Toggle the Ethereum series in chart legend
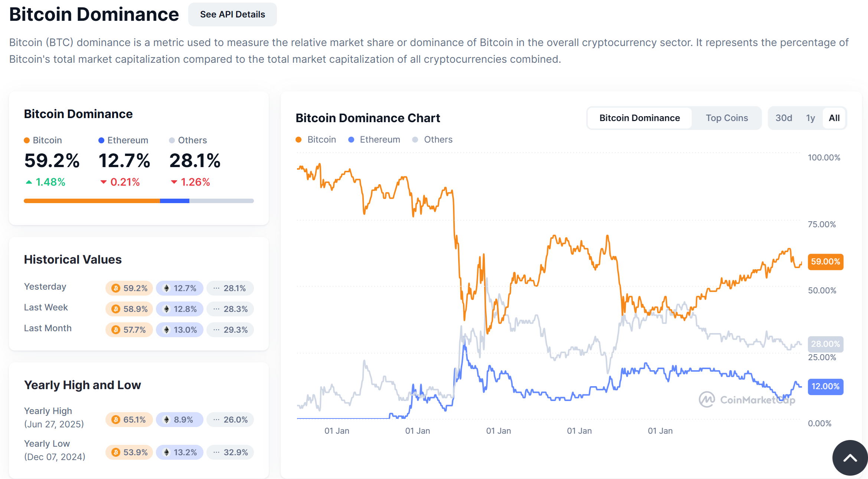The image size is (868, 479). click(x=374, y=140)
